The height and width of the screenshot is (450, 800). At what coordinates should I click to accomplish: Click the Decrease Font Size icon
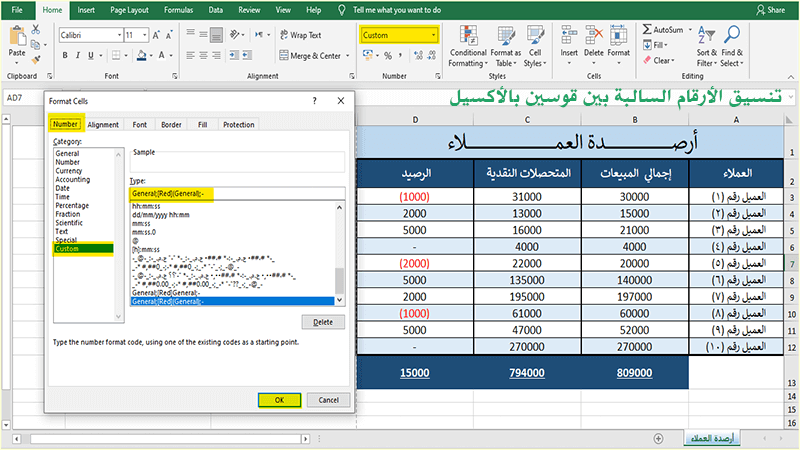click(169, 35)
